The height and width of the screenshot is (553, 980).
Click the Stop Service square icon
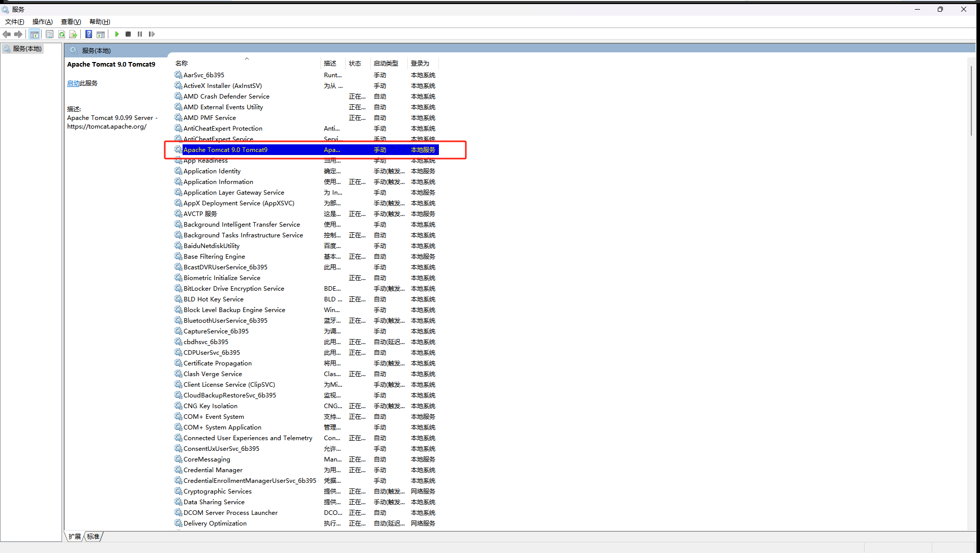coord(128,34)
